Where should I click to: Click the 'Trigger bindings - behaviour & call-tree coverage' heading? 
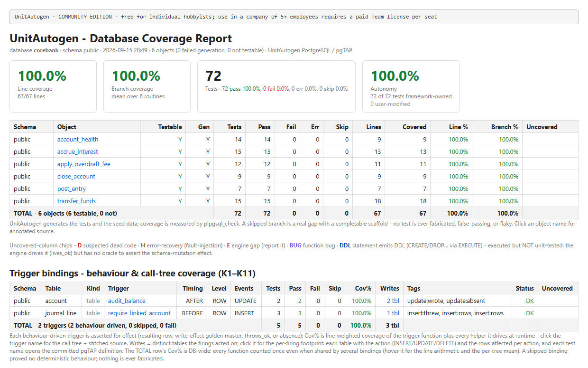pos(133,273)
